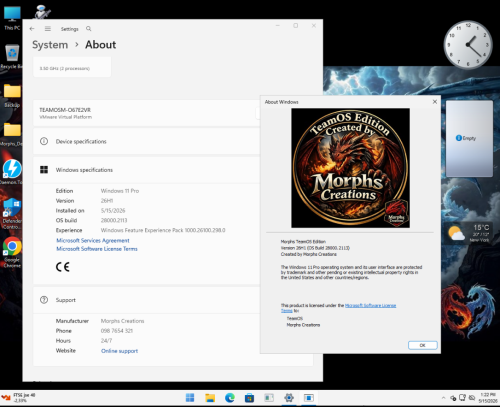Open Microsoft Store from the taskbar

[x=249, y=397]
